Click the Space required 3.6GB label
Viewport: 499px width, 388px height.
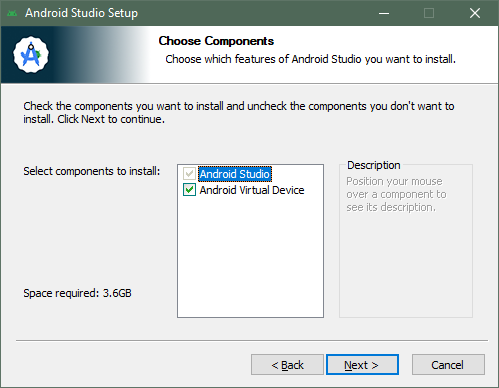77,293
